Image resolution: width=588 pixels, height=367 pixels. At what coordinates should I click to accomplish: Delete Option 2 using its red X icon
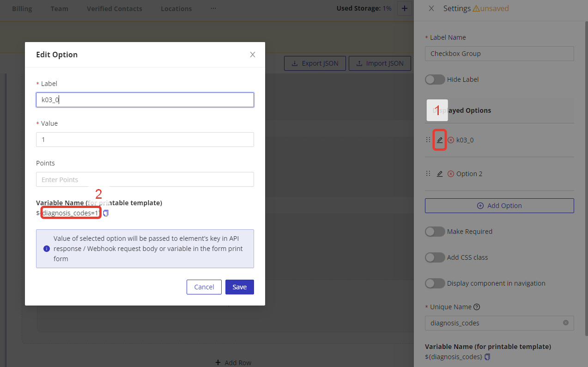[x=451, y=174]
